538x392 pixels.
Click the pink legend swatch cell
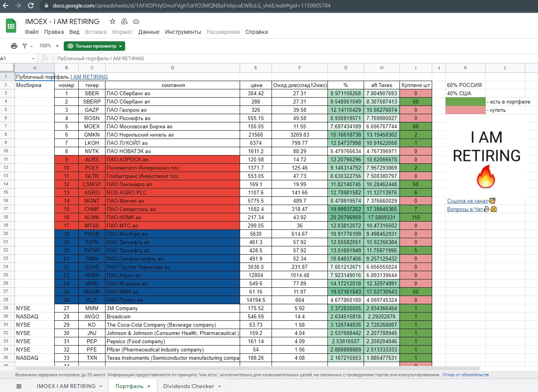pos(466,110)
